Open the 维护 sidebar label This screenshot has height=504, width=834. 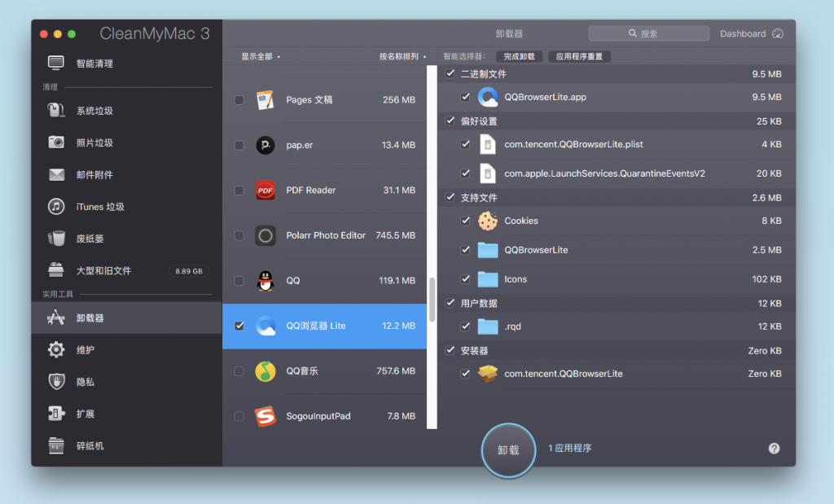86,350
